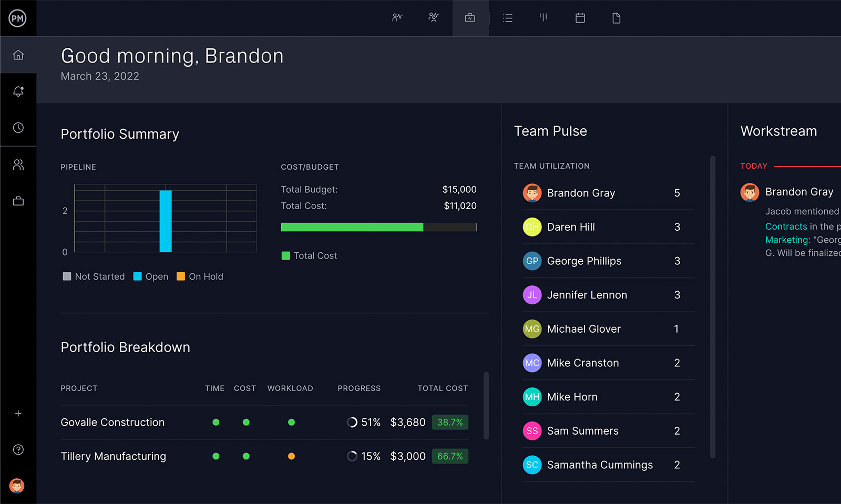Open the reports document icon

coord(616,18)
